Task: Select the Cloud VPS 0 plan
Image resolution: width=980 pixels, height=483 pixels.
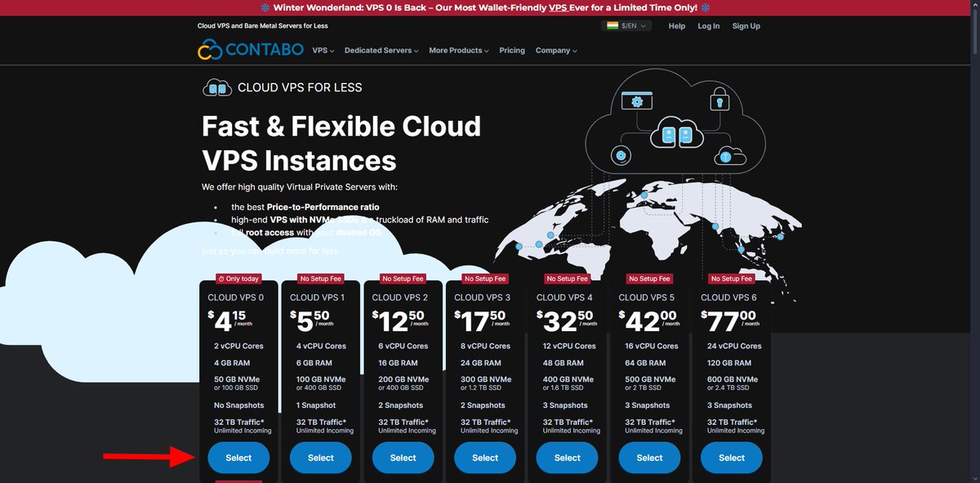Action: coord(238,458)
